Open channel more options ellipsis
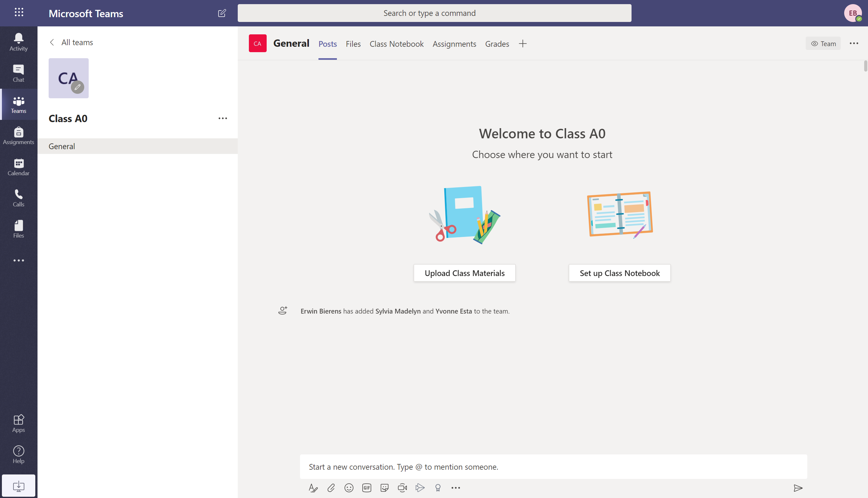The image size is (868, 498). click(854, 44)
